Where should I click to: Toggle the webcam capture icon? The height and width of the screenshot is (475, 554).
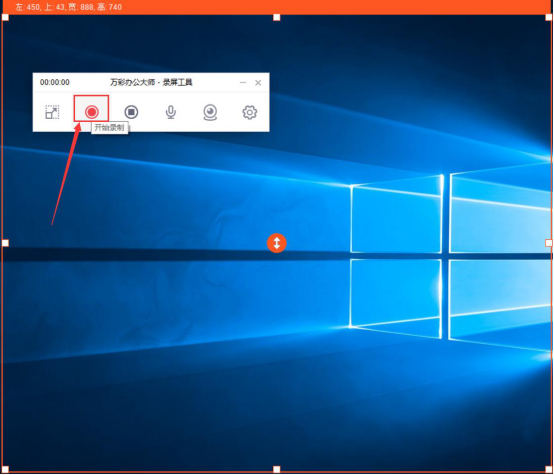coord(210,112)
